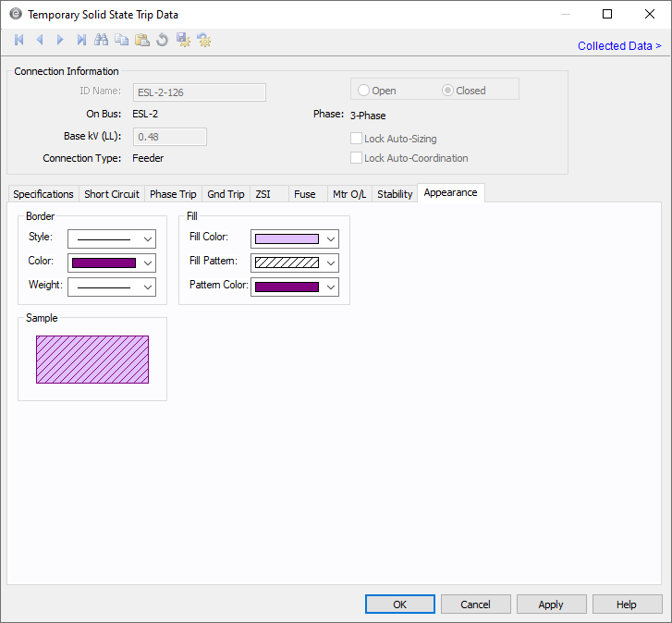Select the Open radio button

pyautogui.click(x=364, y=91)
